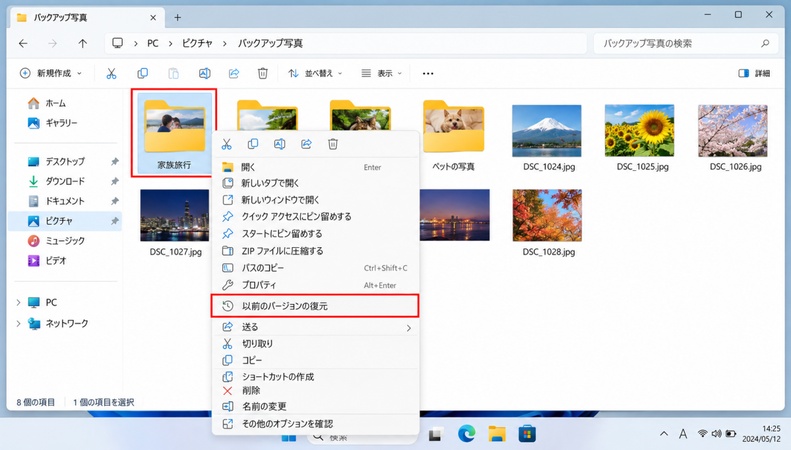
Task: Click the up-arrow parent folder button
Action: pyautogui.click(x=82, y=43)
